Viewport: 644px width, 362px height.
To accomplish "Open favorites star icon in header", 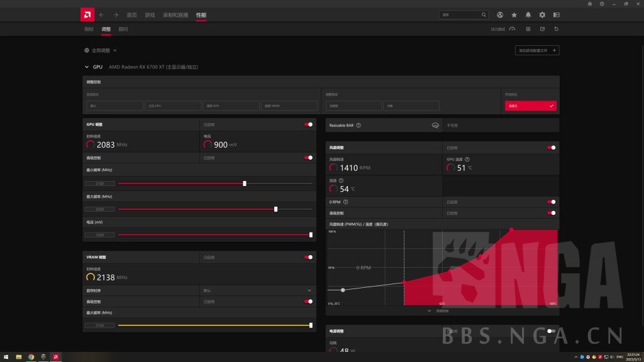I will click(x=514, y=14).
